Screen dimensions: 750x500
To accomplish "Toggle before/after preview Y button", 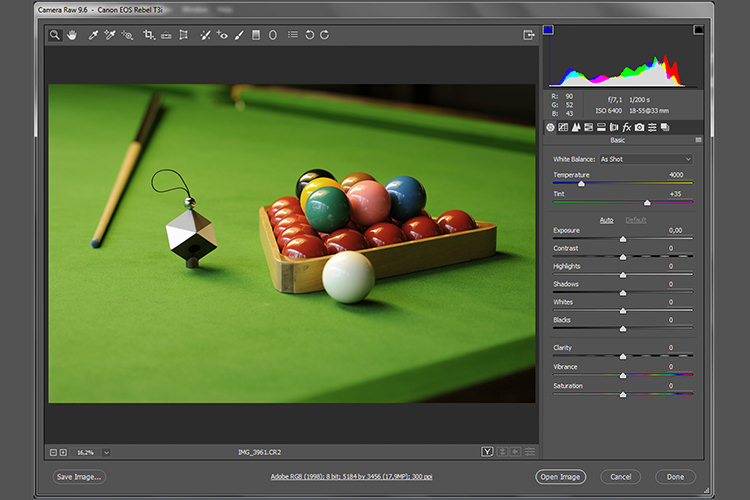I will pyautogui.click(x=487, y=452).
